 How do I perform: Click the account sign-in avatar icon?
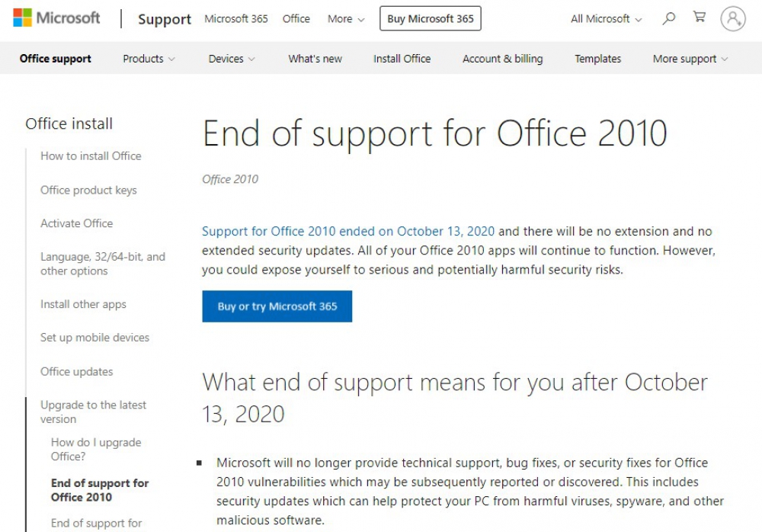point(733,18)
